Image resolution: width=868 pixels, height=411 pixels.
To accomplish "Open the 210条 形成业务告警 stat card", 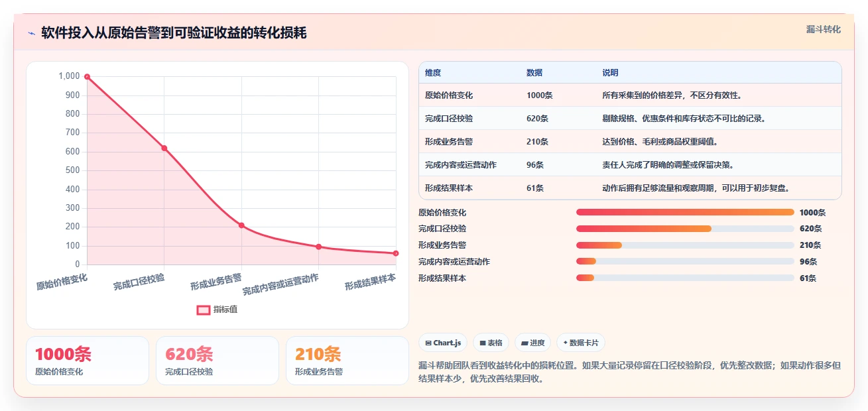I will pos(347,361).
